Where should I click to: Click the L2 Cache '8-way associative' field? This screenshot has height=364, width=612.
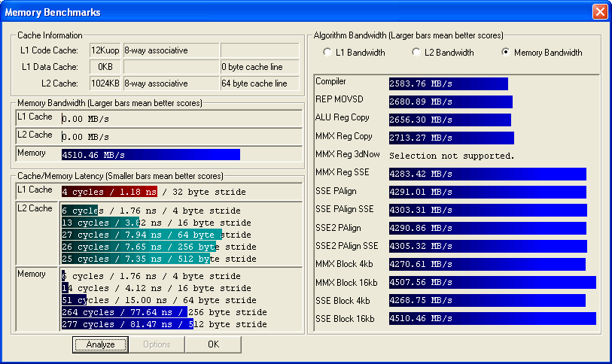coord(171,83)
